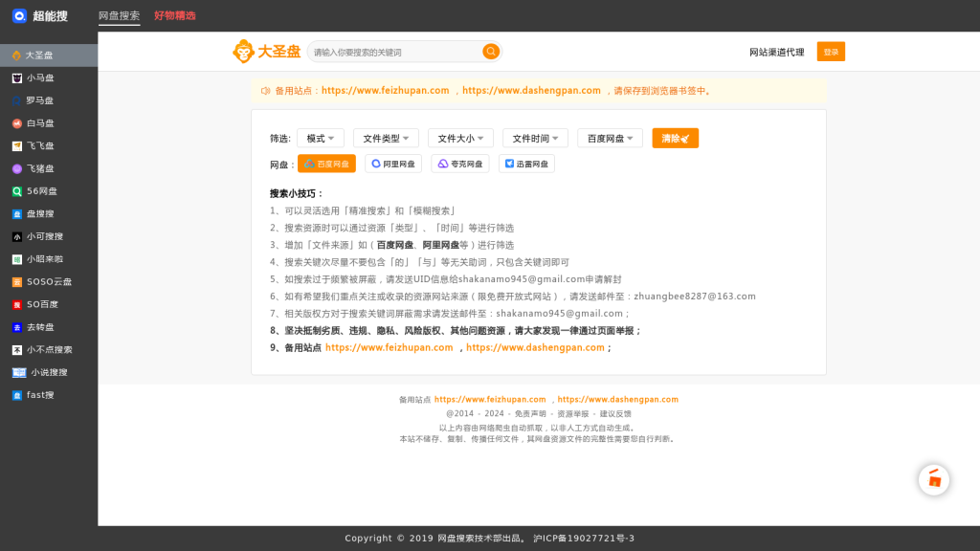980x551 pixels.
Task: Click the speaker announcement icon
Action: pyautogui.click(x=266, y=91)
